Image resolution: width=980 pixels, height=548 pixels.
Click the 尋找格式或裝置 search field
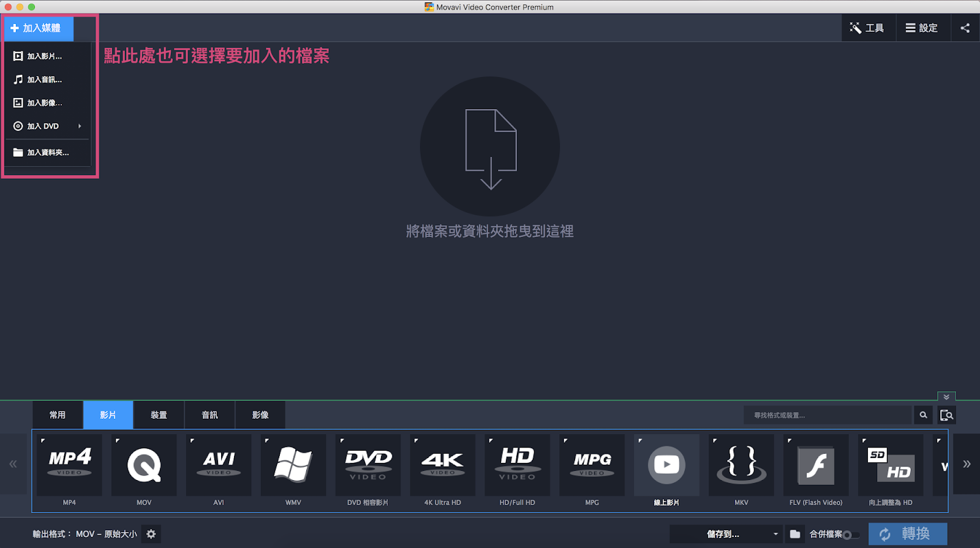828,415
